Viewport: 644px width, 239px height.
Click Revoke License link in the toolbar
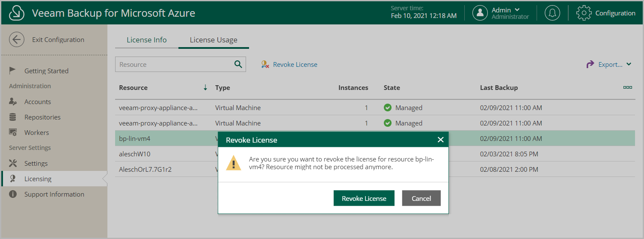[x=295, y=65]
